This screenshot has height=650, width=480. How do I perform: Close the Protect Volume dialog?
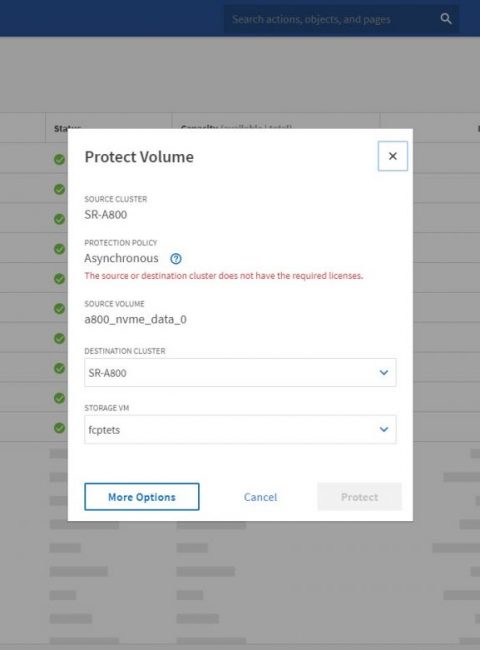[x=393, y=156]
